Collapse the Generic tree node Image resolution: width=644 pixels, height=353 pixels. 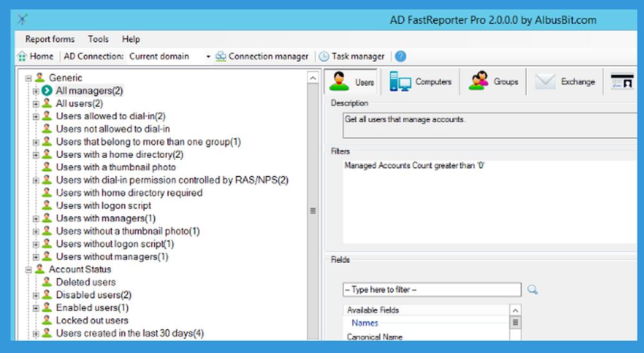click(x=28, y=78)
